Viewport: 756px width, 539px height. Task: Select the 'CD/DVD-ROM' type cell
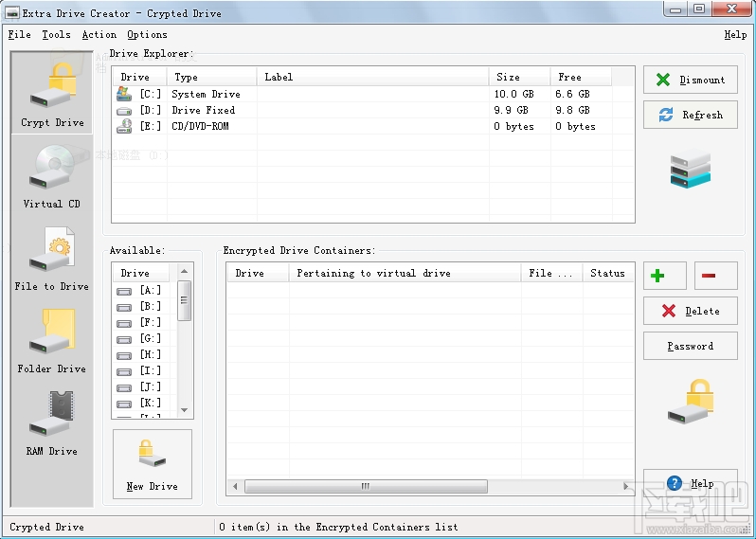200,126
